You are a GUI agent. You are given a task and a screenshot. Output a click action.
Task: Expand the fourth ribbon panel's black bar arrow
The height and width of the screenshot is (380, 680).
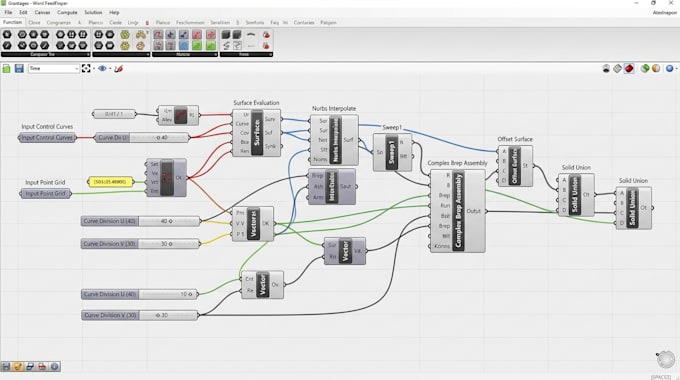tap(271, 55)
